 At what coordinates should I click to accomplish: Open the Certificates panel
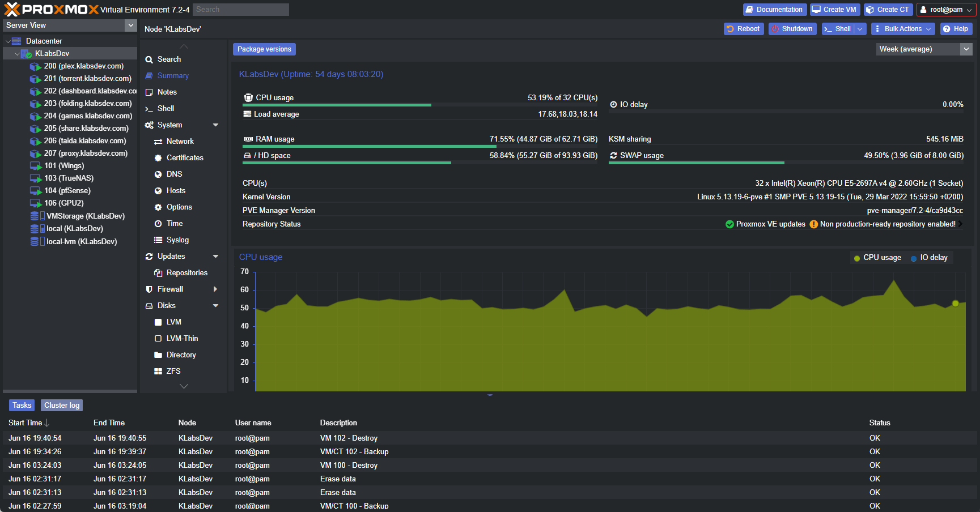(185, 157)
